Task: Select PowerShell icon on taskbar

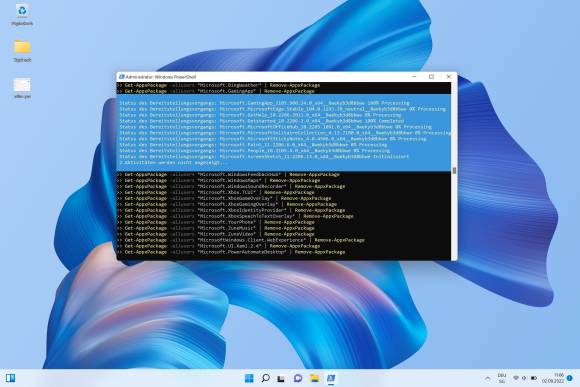Action: click(331, 378)
